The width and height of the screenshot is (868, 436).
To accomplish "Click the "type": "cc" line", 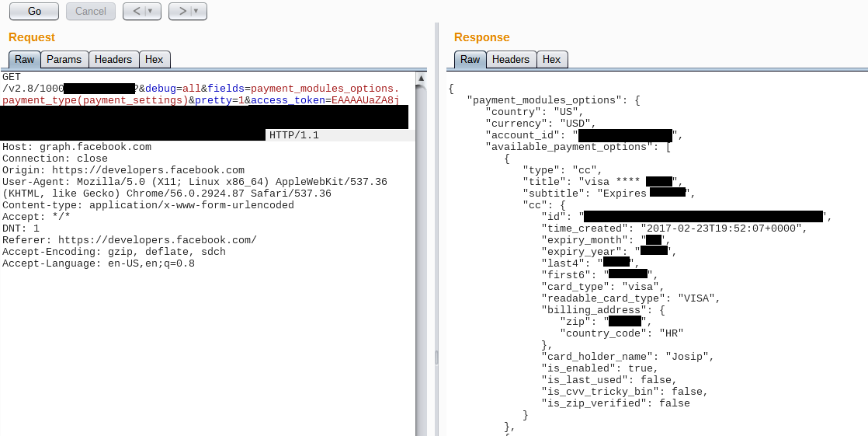I will 562,170.
